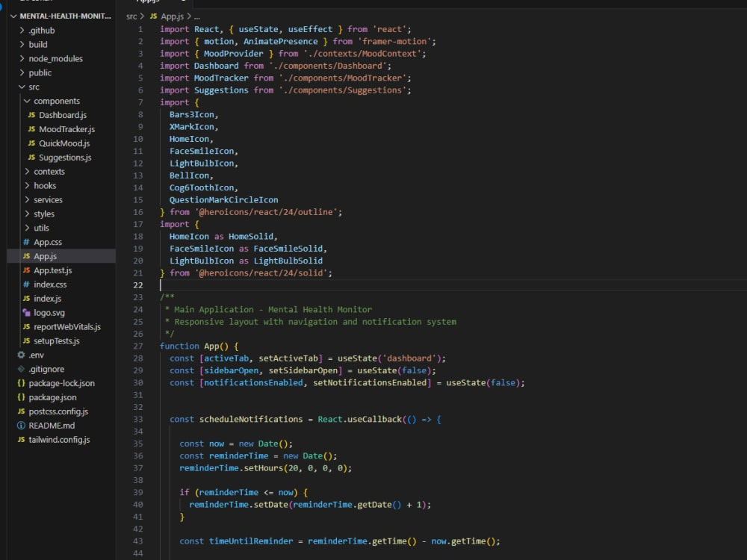The image size is (747, 560).
Task: Collapse the components folder
Action: tap(27, 101)
